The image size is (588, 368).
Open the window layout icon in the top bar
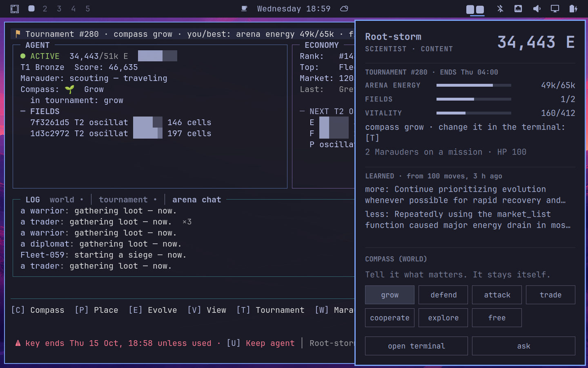point(15,9)
